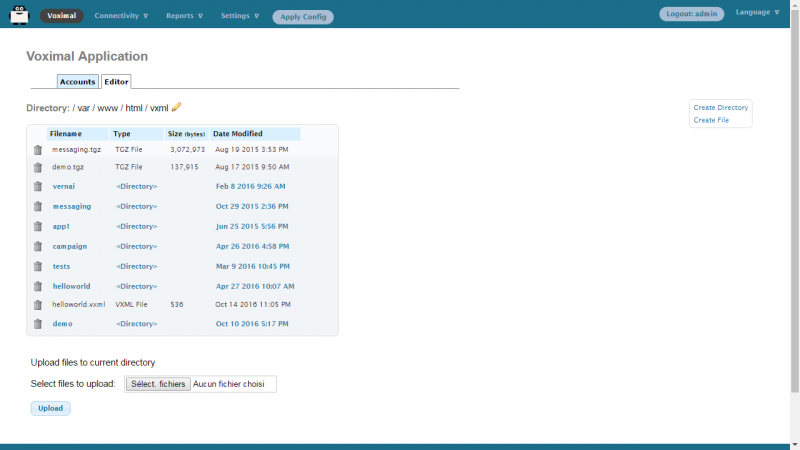Click 'Aucun fichier choisi' file field text
Image resolution: width=800 pixels, height=450 pixels.
click(229, 384)
